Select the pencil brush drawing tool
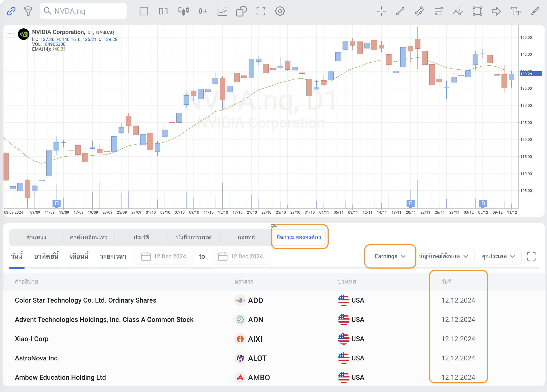 (x=535, y=11)
